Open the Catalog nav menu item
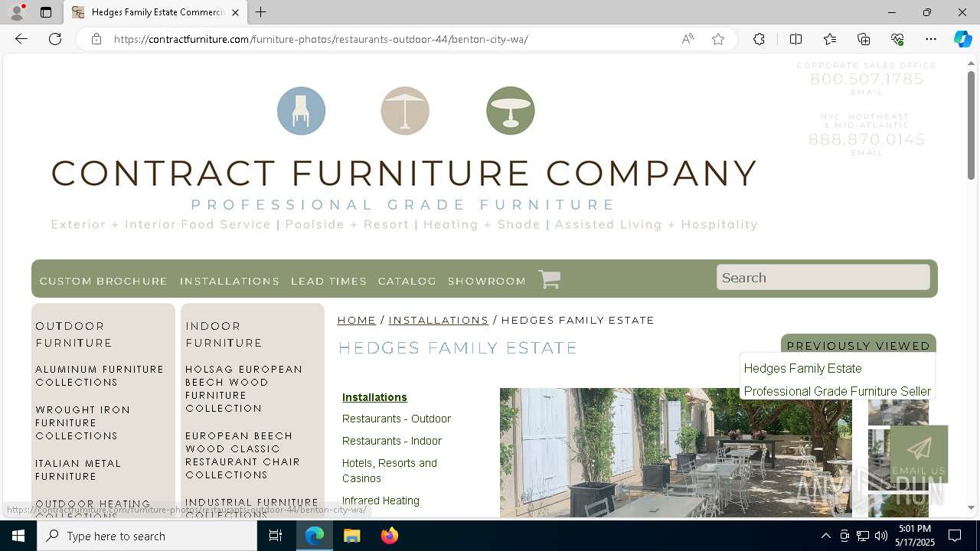The image size is (980, 551). pos(407,282)
